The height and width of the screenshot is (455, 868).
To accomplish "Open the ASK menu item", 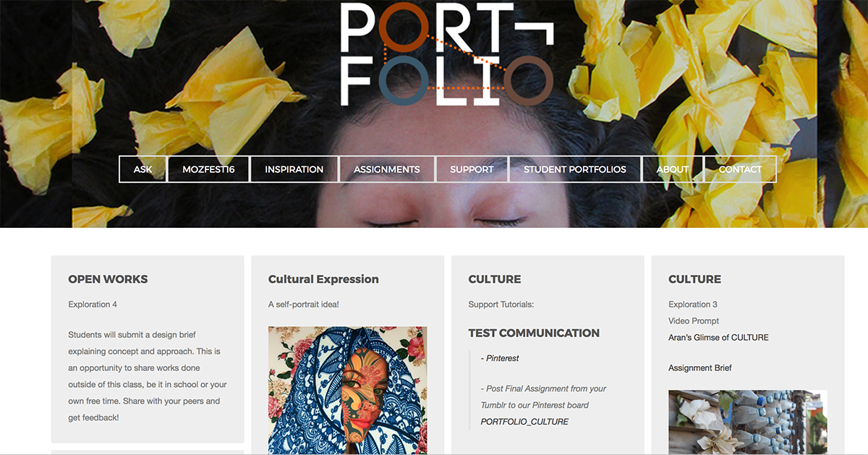I will point(143,169).
